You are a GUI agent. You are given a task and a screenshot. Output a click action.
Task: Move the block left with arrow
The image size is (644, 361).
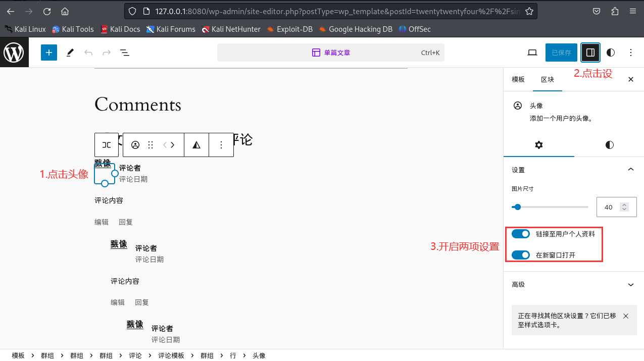(164, 145)
